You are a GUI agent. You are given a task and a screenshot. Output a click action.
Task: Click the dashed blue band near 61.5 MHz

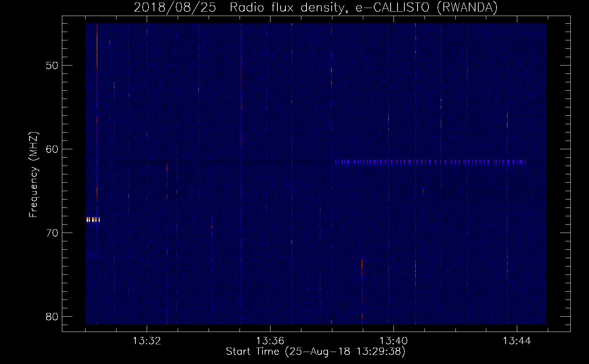click(430, 162)
